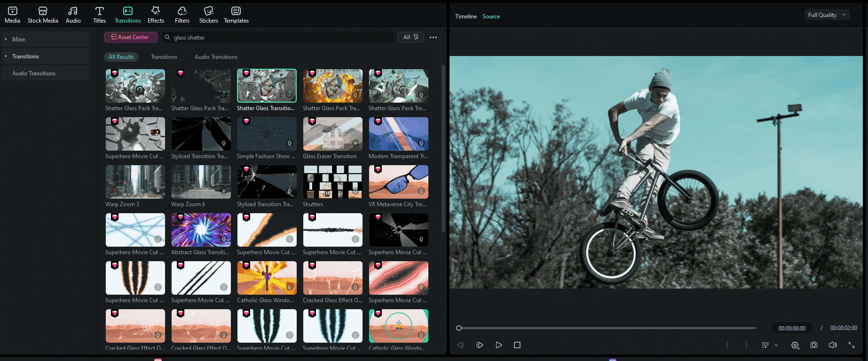
Task: Take a snapshot with the camera icon
Action: click(x=814, y=345)
